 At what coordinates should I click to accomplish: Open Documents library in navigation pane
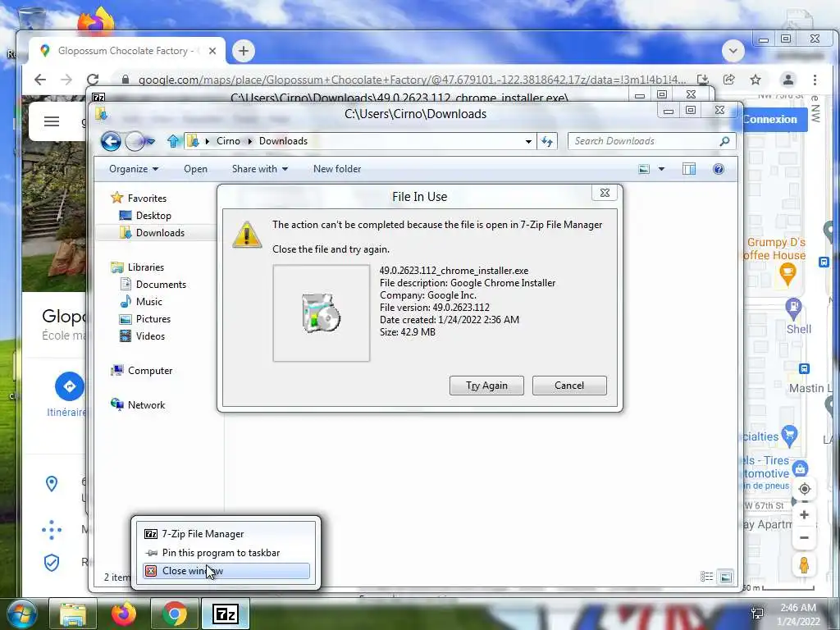click(x=161, y=285)
